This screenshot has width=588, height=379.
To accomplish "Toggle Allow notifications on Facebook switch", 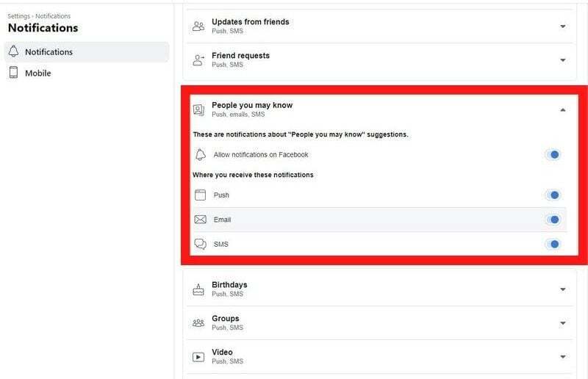I will coord(553,154).
